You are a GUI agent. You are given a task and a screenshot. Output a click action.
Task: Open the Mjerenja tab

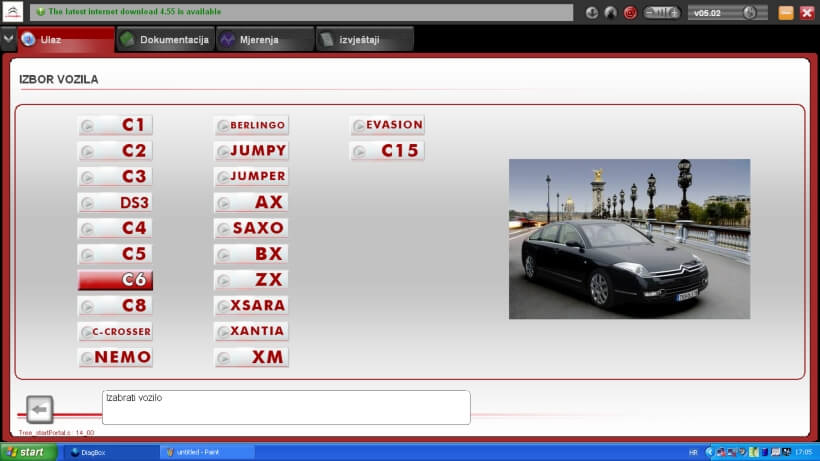point(265,40)
